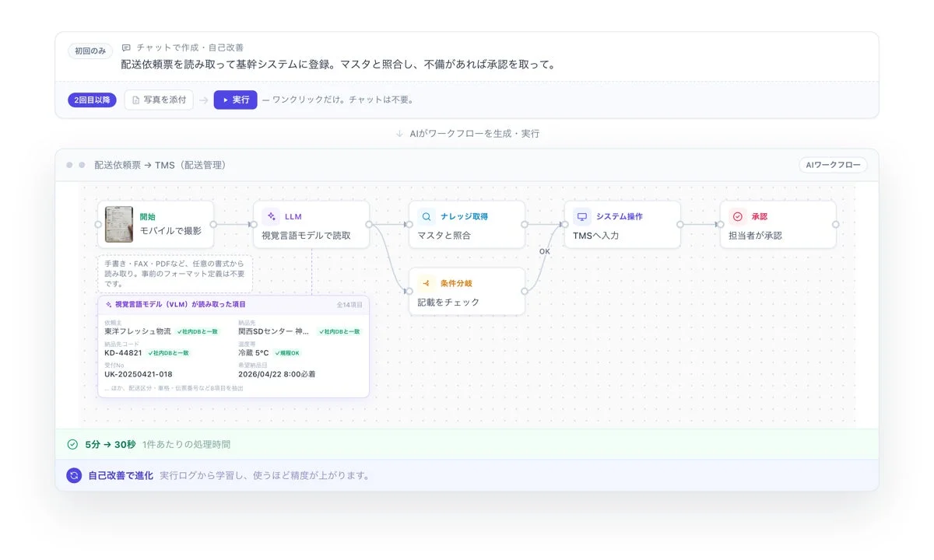Click the 2026/04/22 8:00必着 value
934x560 pixels.
(x=277, y=374)
